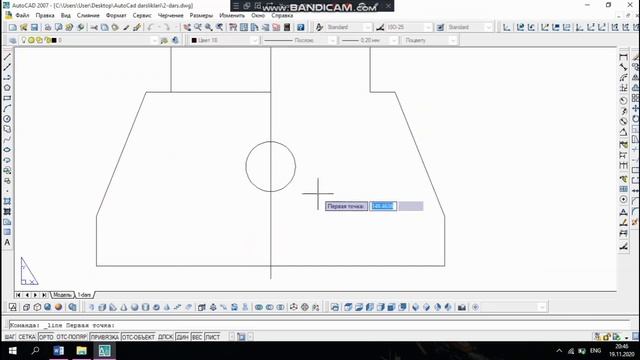The image size is (640, 360).
Task: Click the Pan realtime icon
Action: pyautogui.click(x=187, y=27)
